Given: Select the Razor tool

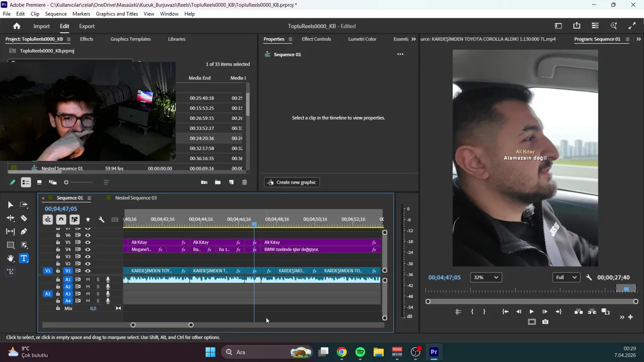Looking at the screenshot, I should coord(24,218).
